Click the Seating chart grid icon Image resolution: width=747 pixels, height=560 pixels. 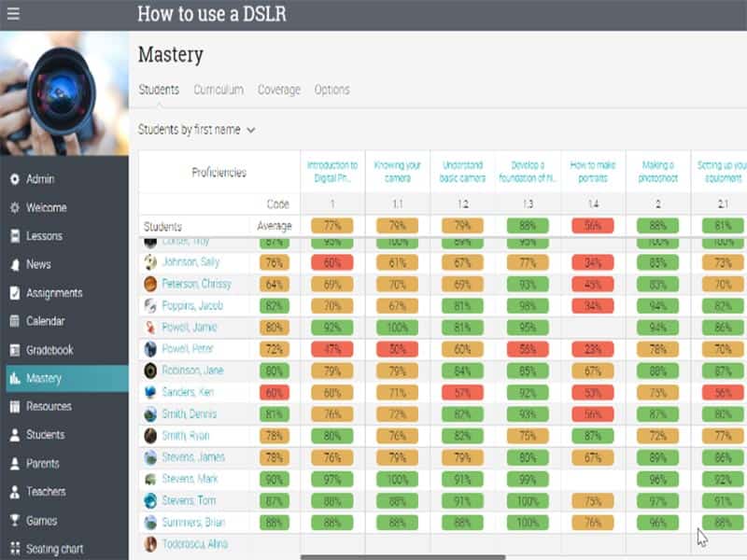(x=15, y=549)
